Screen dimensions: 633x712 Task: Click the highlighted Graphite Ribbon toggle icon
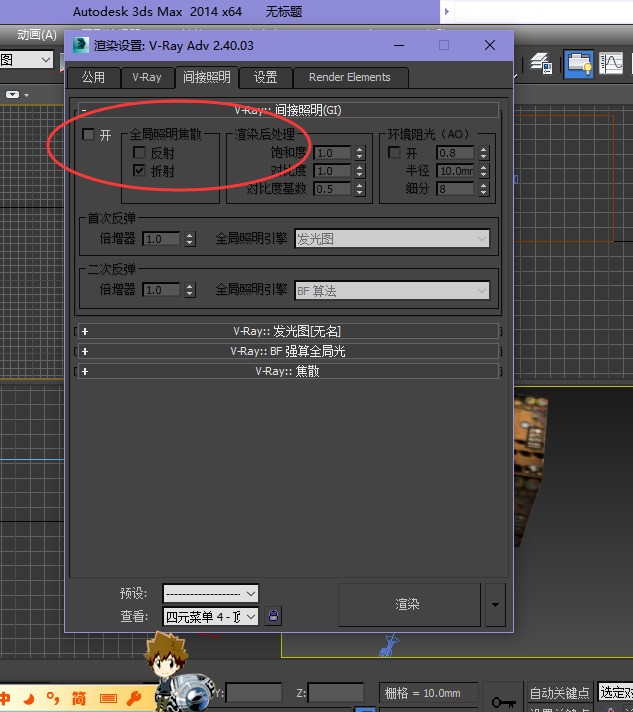[579, 64]
